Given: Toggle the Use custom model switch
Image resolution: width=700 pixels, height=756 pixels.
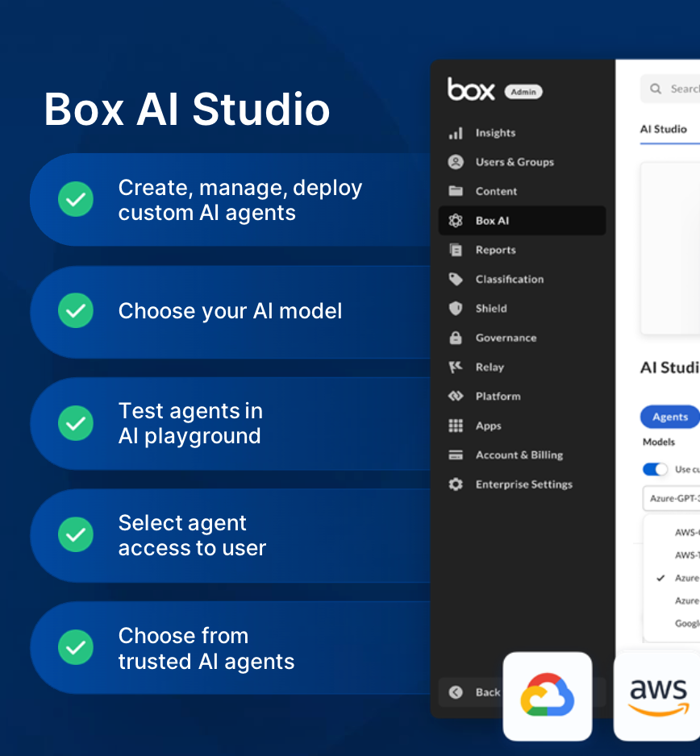Looking at the screenshot, I should coord(655,469).
